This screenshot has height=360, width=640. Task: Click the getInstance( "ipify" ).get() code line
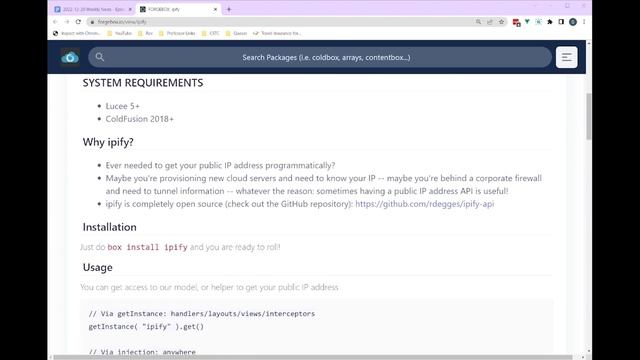pos(146,327)
